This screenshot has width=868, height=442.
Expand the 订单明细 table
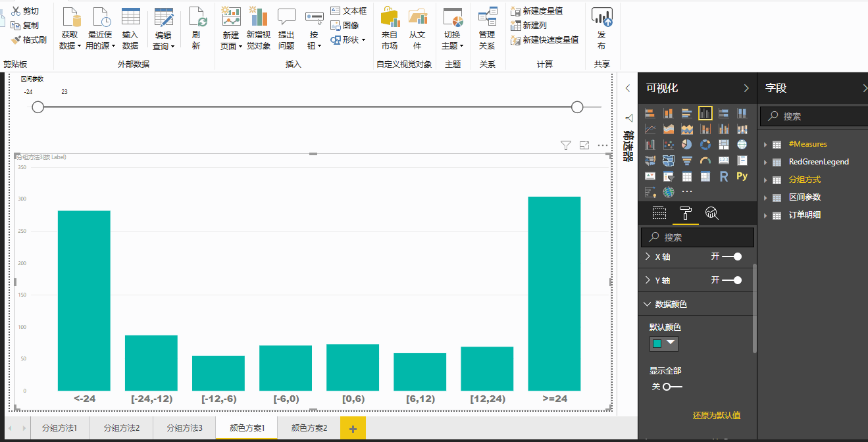pos(766,215)
